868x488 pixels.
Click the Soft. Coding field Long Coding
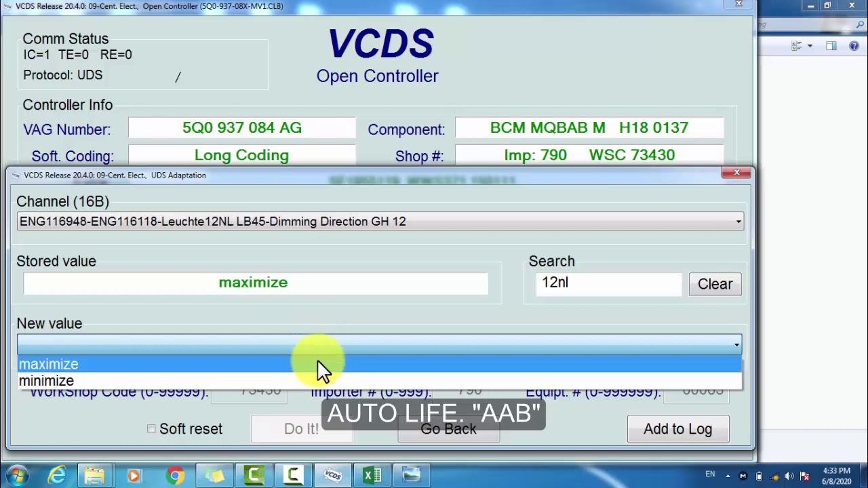pos(241,155)
